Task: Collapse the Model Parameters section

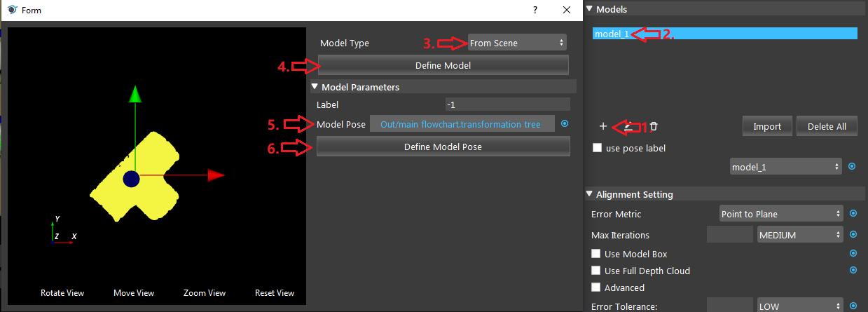Action: point(315,87)
